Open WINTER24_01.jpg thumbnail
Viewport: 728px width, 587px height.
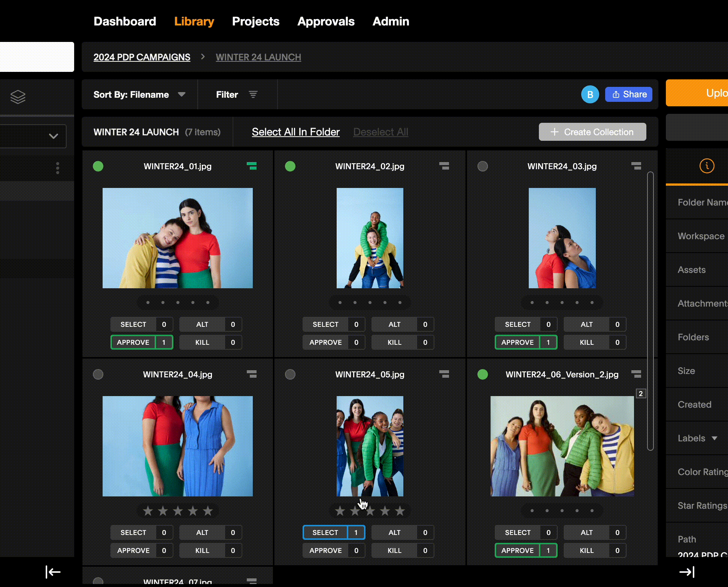[x=178, y=238]
